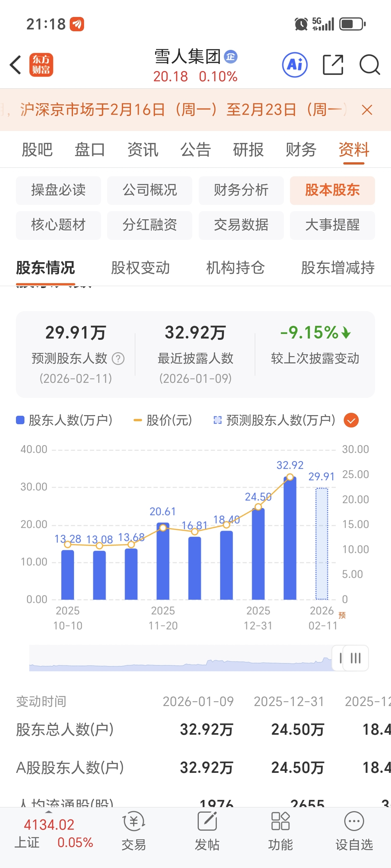The width and height of the screenshot is (391, 868).
Task: Tap the share icon in header
Action: tap(333, 65)
